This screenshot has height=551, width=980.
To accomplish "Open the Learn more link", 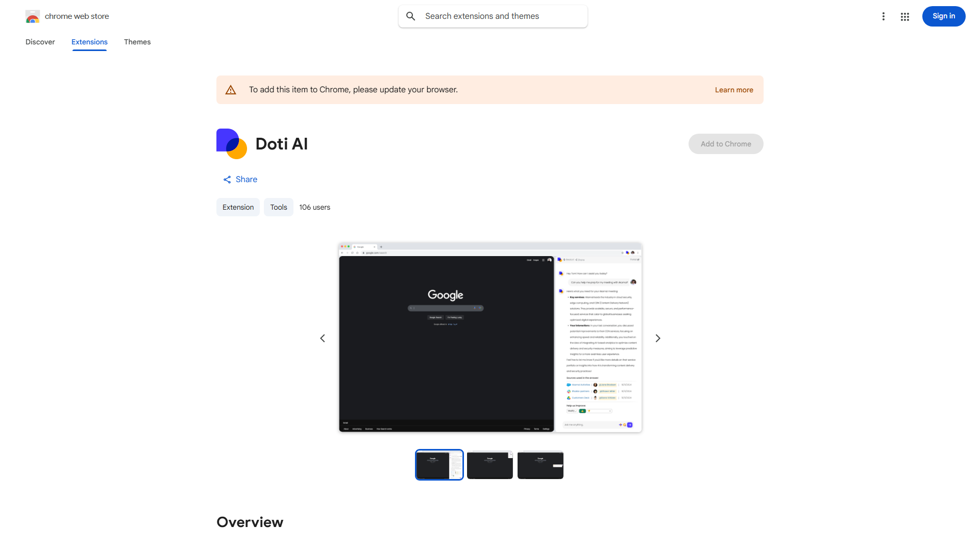I will click(x=733, y=90).
